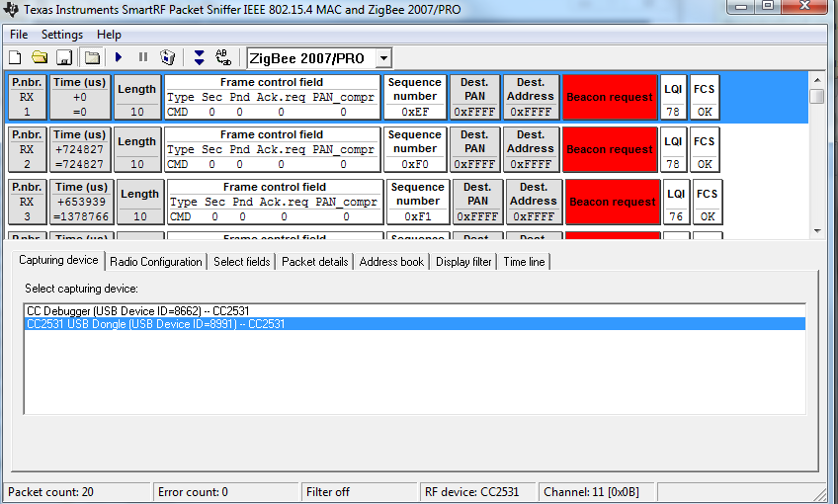This screenshot has width=838, height=504.
Task: Click the Frame control field of packet 2
Action: [272, 149]
